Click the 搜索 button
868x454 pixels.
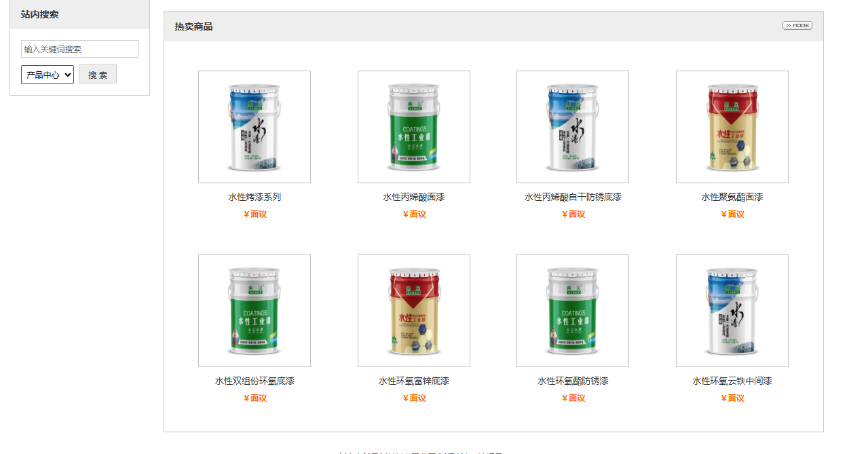tap(98, 75)
